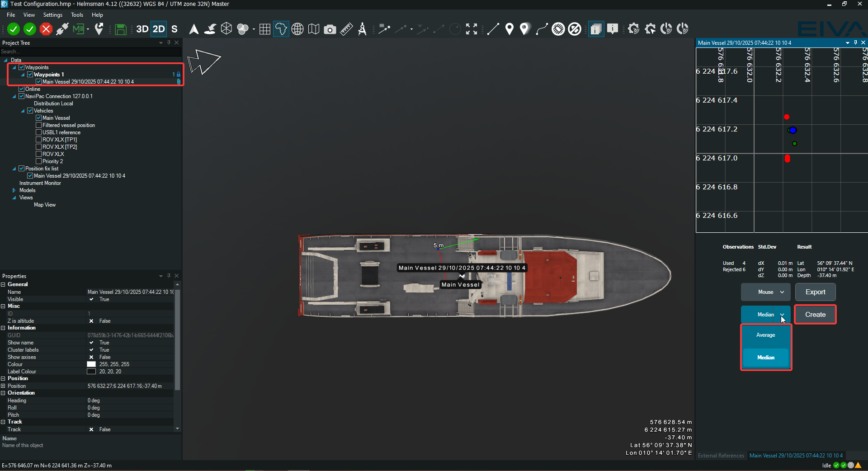Open the Help menu

point(97,15)
